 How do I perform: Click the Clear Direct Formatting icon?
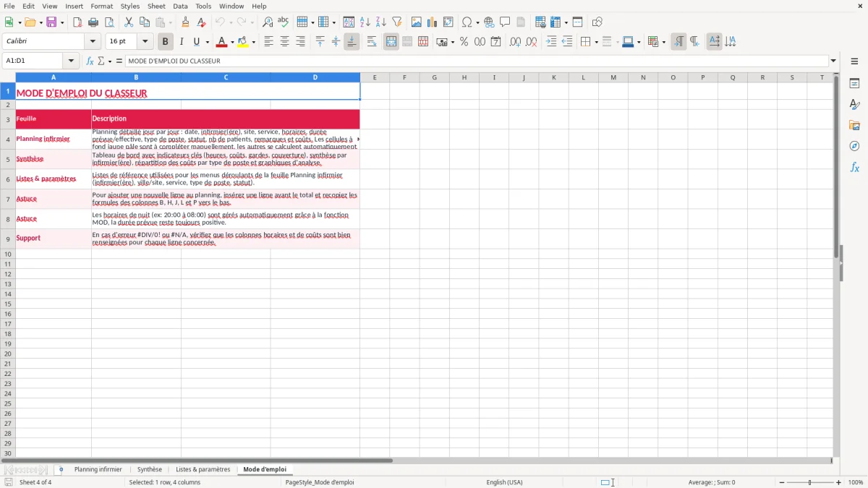[202, 22]
